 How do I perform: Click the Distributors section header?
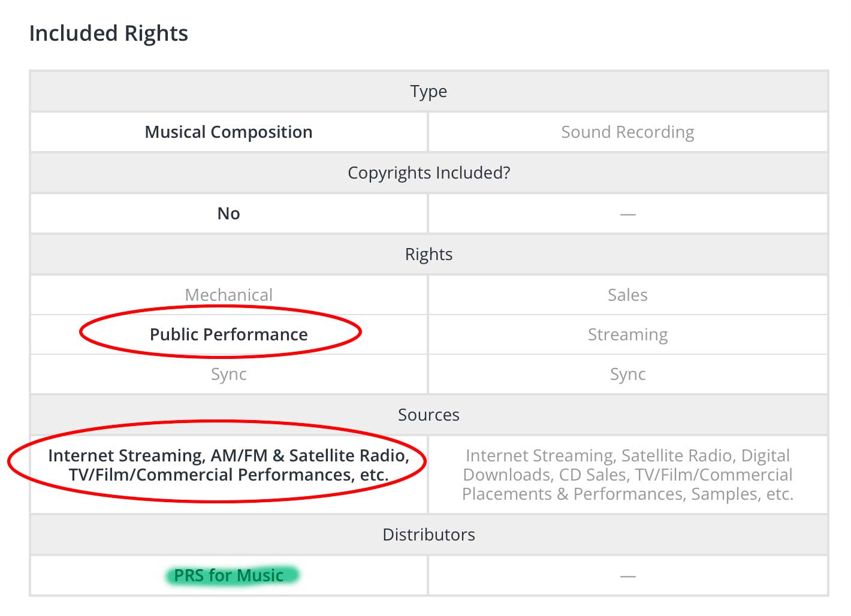428,535
